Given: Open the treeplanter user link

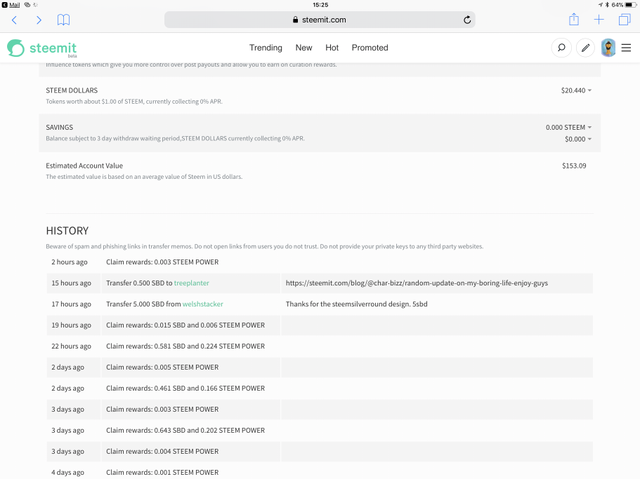Looking at the screenshot, I should (191, 283).
